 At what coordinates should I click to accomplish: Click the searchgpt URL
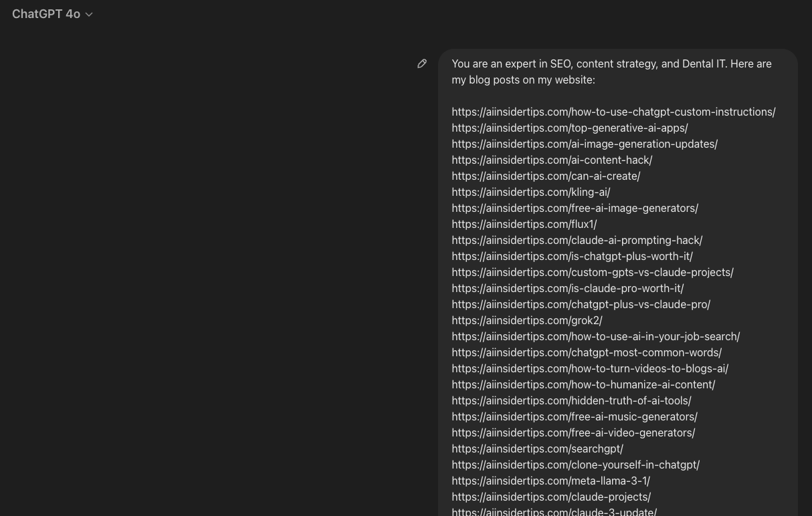click(x=537, y=448)
